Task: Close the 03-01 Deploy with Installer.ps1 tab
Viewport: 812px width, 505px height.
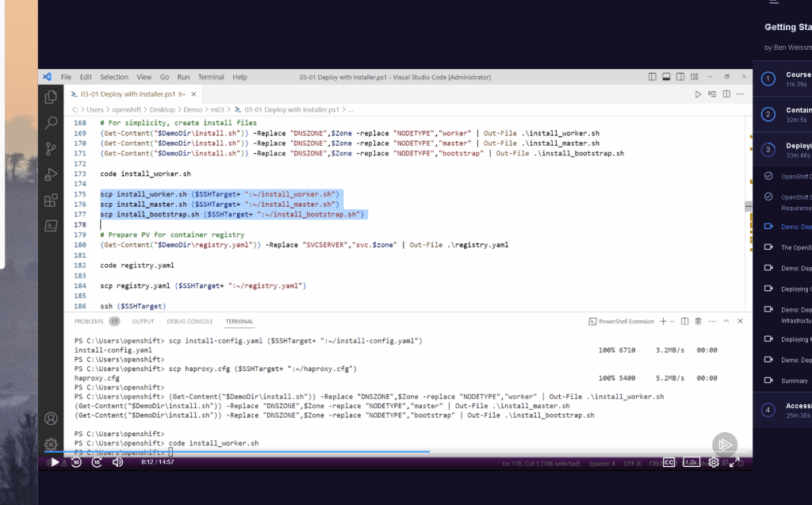Action: [x=193, y=94]
